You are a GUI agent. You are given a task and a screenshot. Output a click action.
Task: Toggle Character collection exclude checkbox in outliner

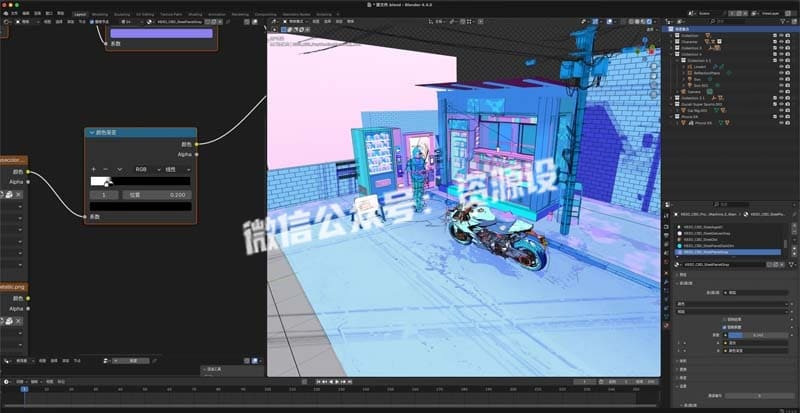coord(774,42)
